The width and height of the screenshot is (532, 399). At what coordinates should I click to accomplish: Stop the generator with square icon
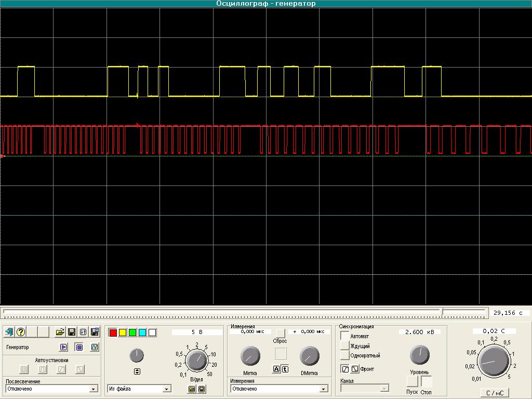point(79,347)
